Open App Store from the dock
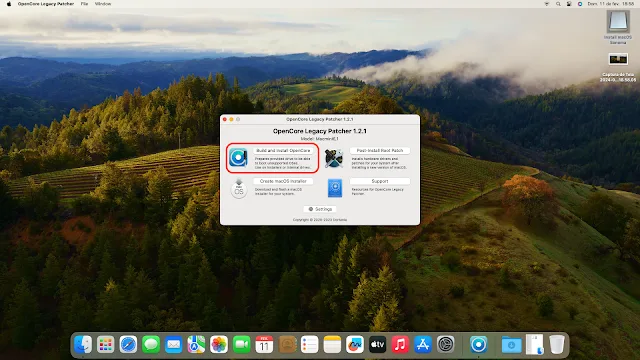Image resolution: width=640 pixels, height=360 pixels. [423, 344]
